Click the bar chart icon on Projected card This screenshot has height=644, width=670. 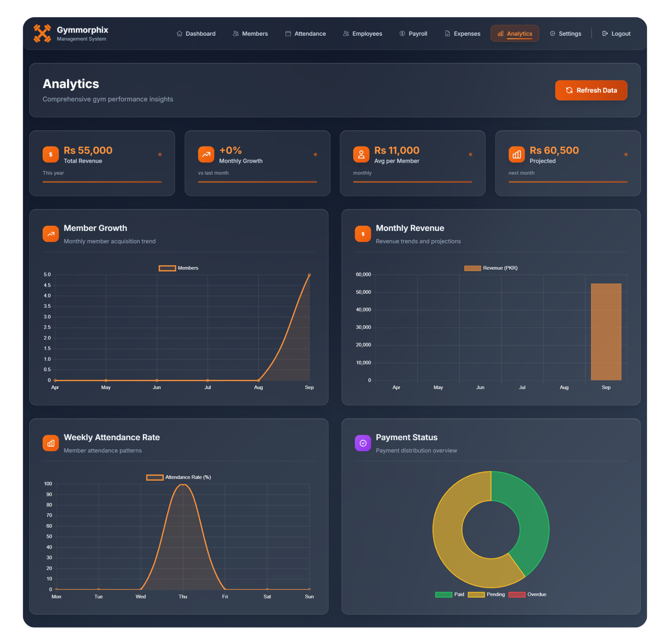(516, 154)
